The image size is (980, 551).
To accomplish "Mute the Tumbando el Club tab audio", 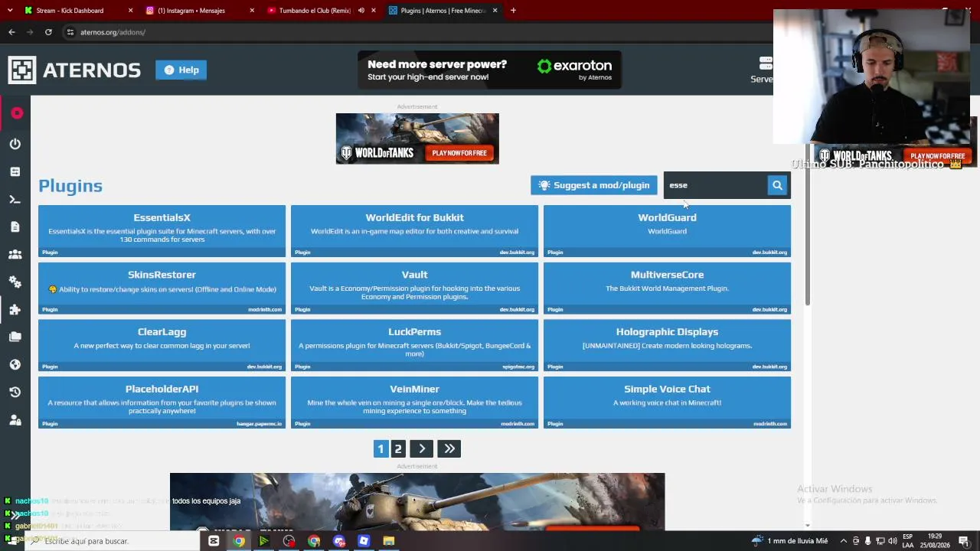I will pos(361,11).
